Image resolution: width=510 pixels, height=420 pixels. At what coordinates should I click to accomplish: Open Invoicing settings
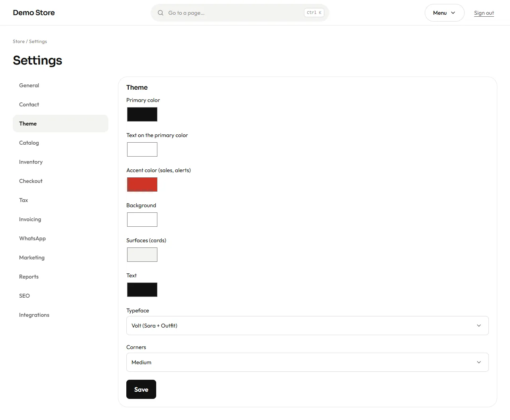[x=61, y=219]
